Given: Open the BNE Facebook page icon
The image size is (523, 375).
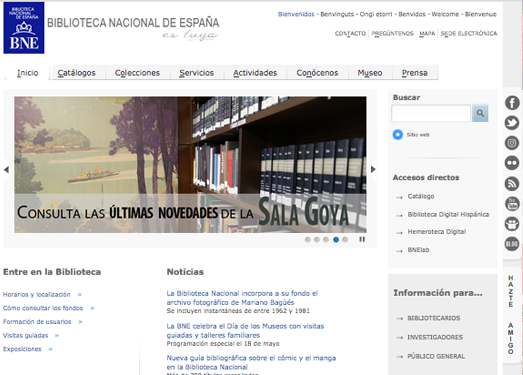Looking at the screenshot, I should 512,103.
